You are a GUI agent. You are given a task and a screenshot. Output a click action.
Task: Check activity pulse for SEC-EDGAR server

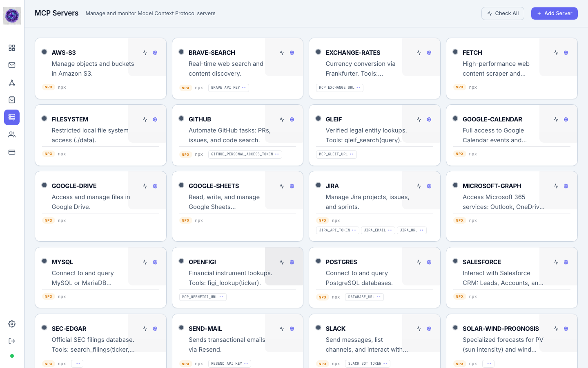tap(145, 329)
